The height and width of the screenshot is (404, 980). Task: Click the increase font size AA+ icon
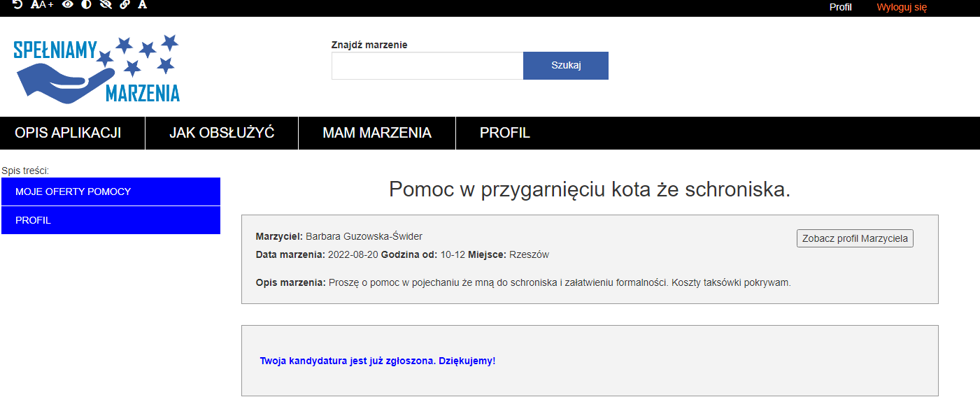(x=42, y=5)
